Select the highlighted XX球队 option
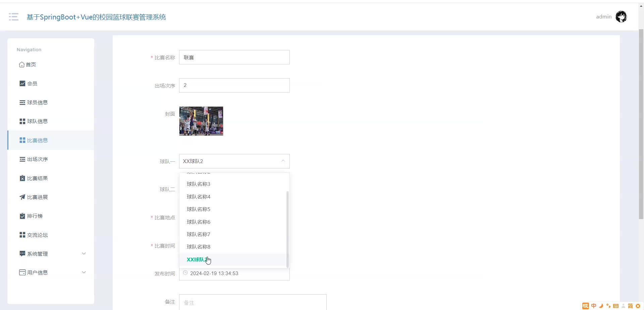 233,259
